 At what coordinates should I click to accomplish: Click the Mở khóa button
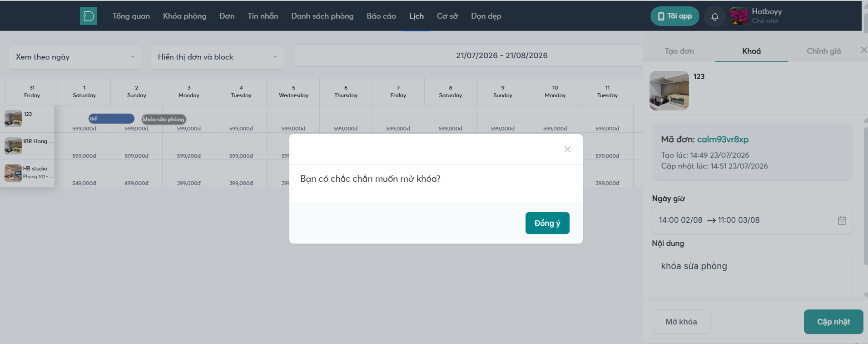pos(681,322)
